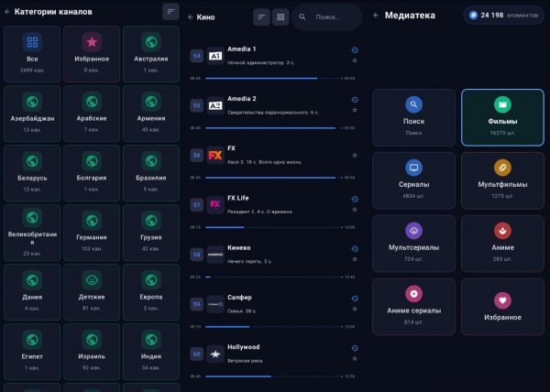
Task: Open the Все category tile
Action: 32,54
